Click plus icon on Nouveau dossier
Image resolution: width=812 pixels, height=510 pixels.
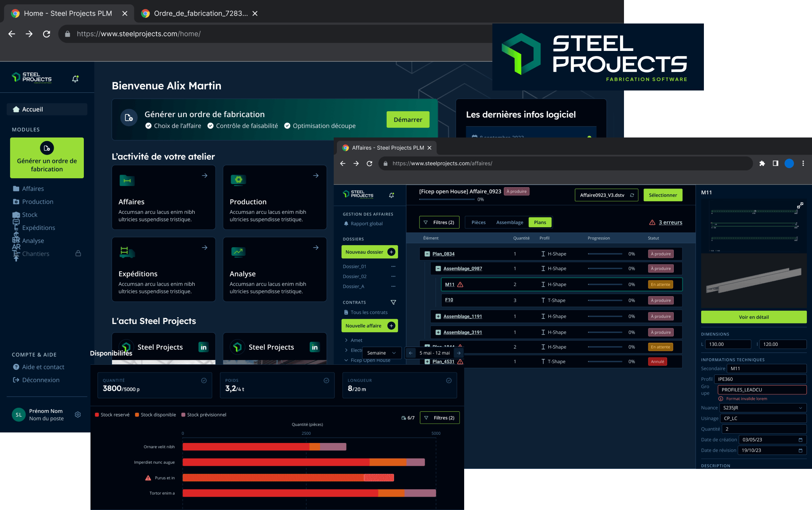tap(391, 252)
